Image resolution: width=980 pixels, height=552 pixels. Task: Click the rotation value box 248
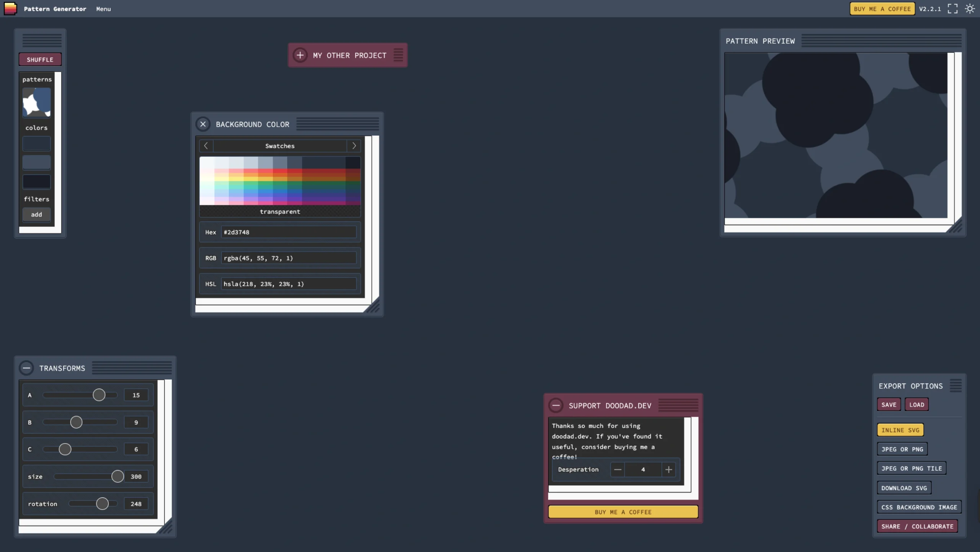[136, 504]
